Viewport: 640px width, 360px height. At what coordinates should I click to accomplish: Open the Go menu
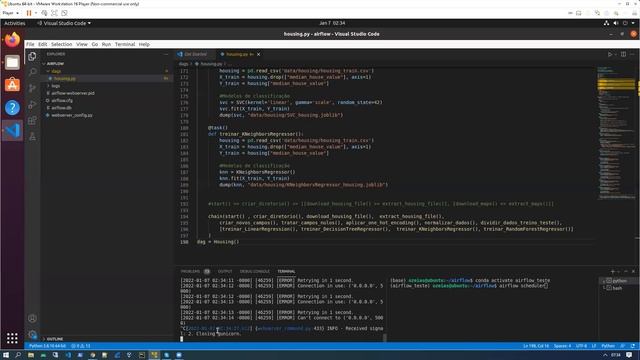(95, 44)
